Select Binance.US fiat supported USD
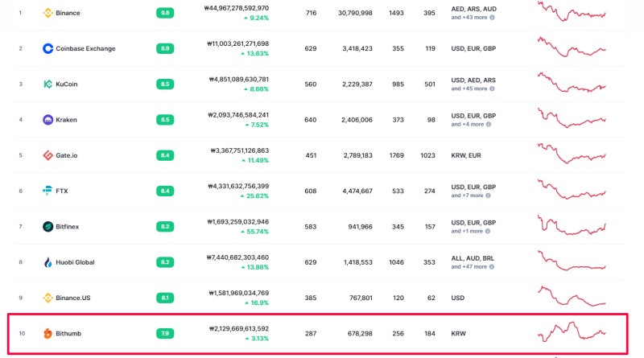This screenshot has width=644, height=358. pos(457,298)
